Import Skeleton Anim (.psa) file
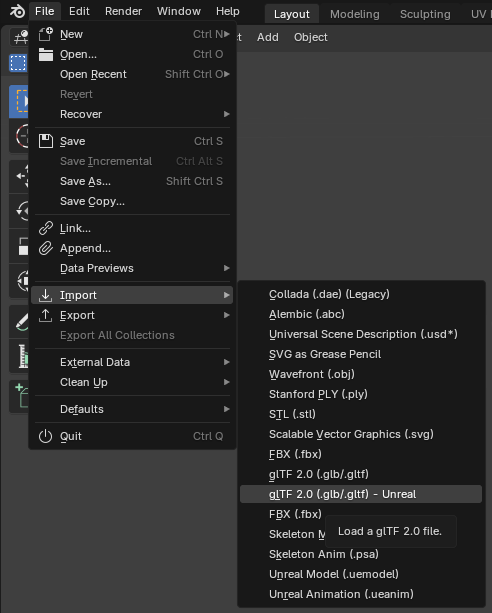The width and height of the screenshot is (492, 613). coord(361,554)
